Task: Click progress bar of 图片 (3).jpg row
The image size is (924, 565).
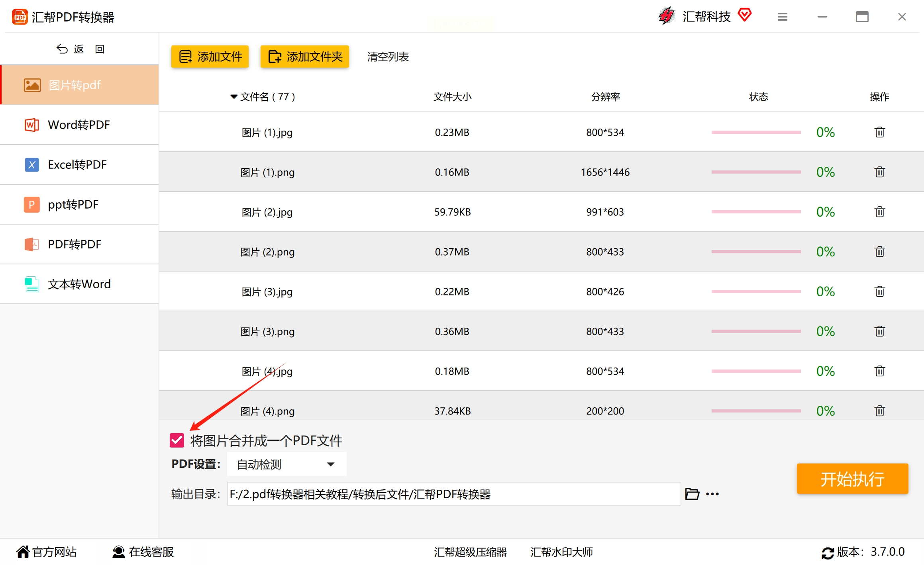Action: pos(756,291)
